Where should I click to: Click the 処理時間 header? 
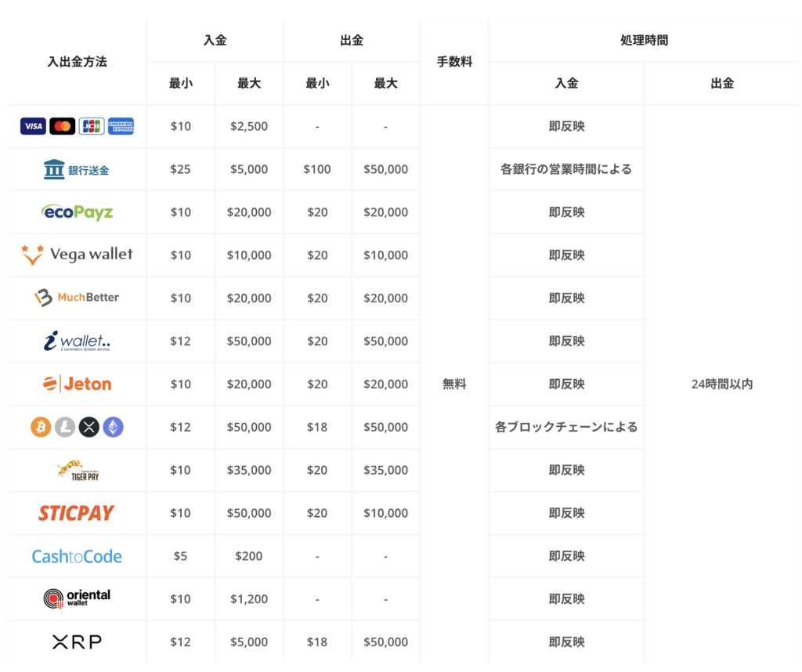[x=644, y=41]
